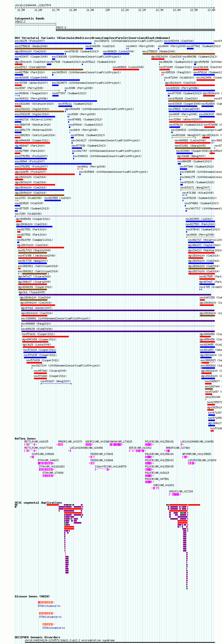Click variant esv25717 (Conrad2009)
222x644 pixels.
point(30,67)
